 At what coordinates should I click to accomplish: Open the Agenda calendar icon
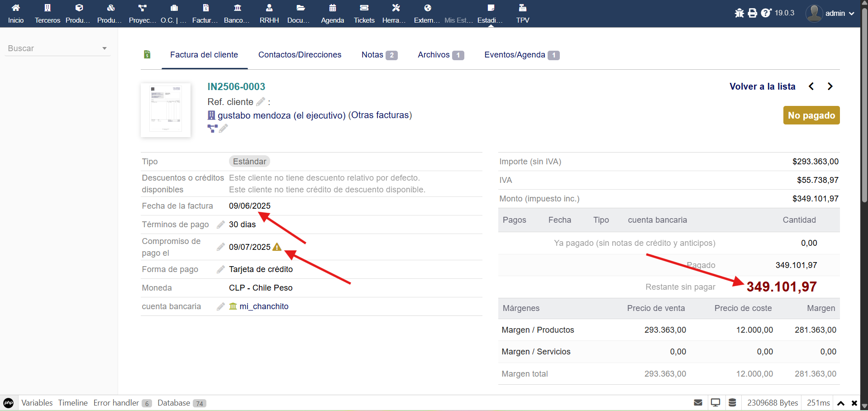click(x=332, y=8)
